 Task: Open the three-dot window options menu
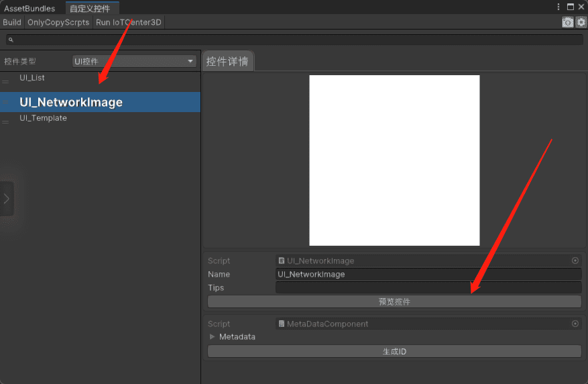558,7
